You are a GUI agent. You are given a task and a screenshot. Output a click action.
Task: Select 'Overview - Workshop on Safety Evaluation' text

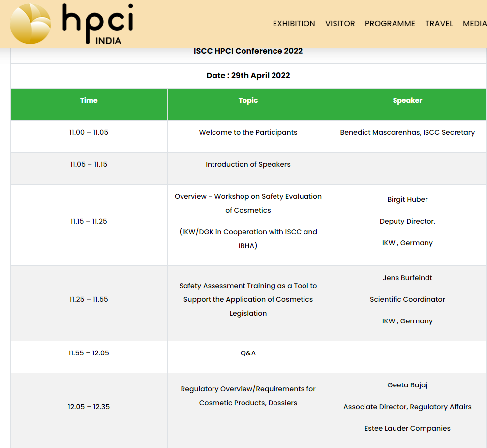point(248,196)
